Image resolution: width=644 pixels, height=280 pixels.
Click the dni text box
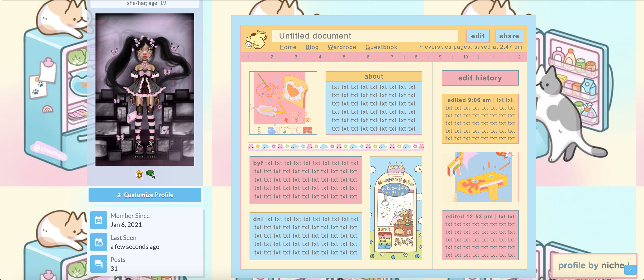pyautogui.click(x=306, y=236)
